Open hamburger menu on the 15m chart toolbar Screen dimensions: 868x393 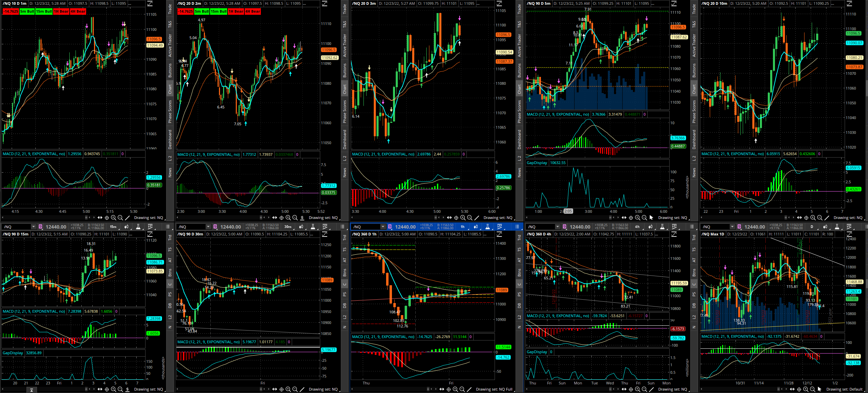[x=168, y=227]
